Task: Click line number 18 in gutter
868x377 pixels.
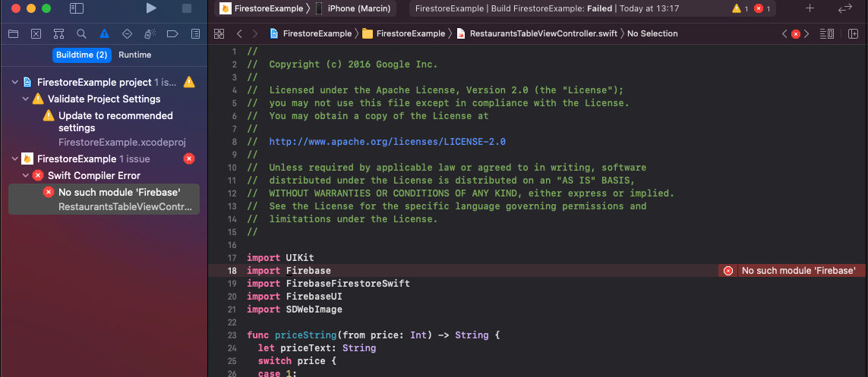Action: (x=232, y=270)
